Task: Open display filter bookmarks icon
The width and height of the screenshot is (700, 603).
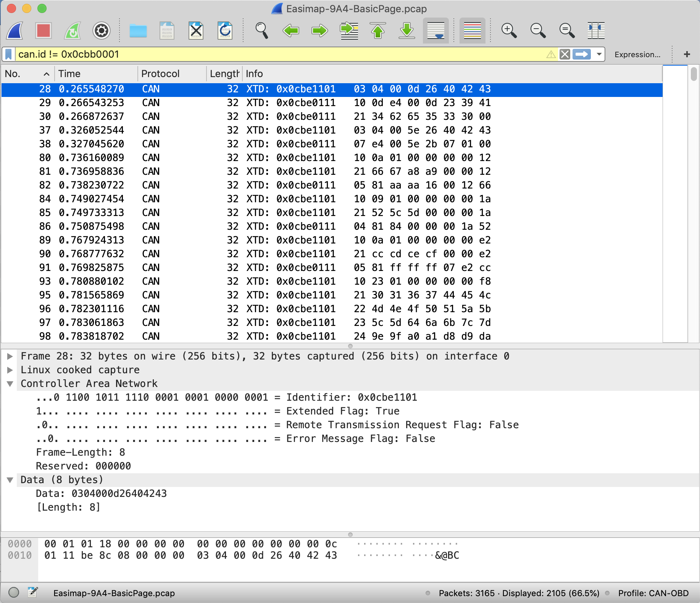Action: click(9, 54)
